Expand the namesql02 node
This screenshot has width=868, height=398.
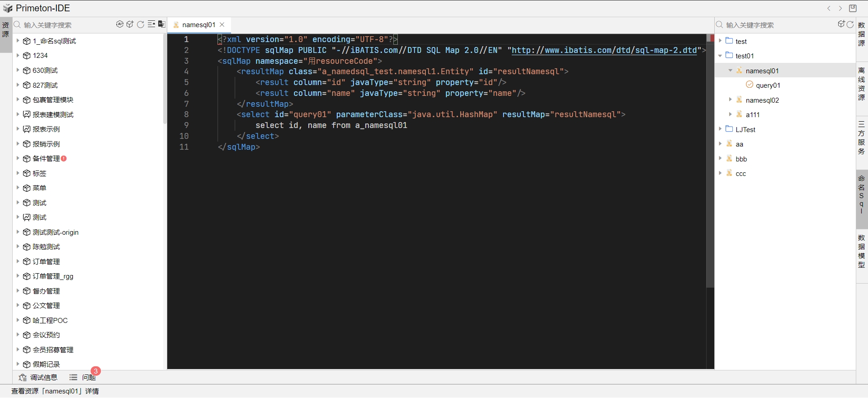point(730,100)
